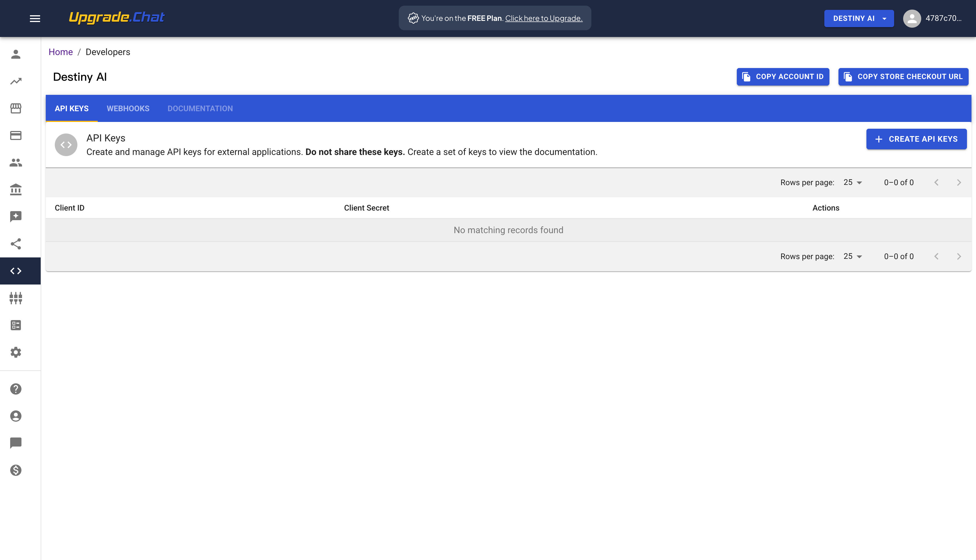The width and height of the screenshot is (976, 560).
Task: Open the developers code sidebar icon
Action: [16, 271]
